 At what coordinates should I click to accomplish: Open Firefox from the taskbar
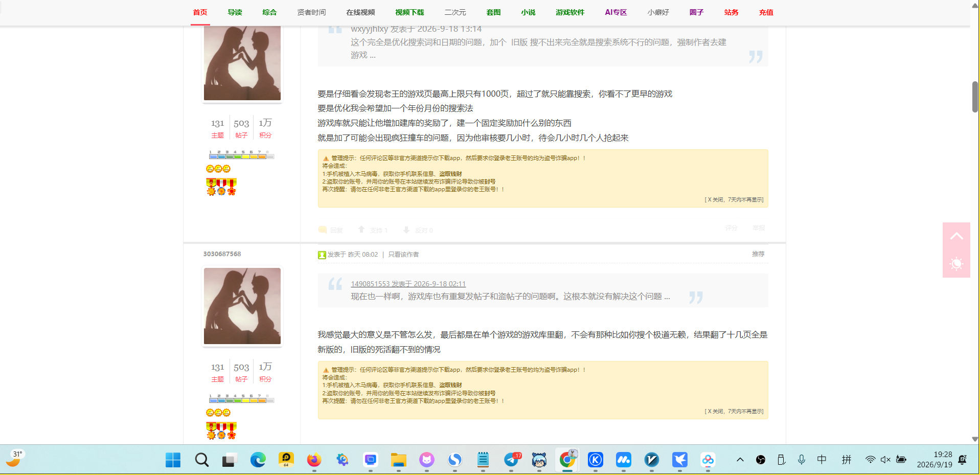coord(314,460)
